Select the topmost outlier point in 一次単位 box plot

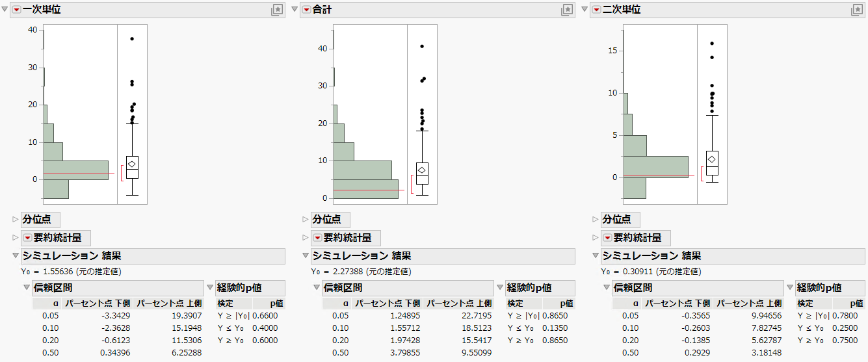(x=132, y=39)
